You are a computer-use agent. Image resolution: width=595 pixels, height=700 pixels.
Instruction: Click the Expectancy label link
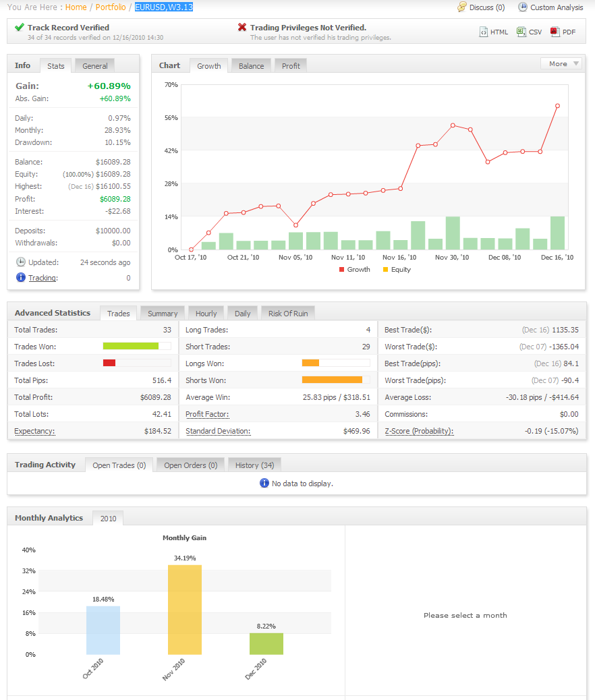tap(34, 431)
